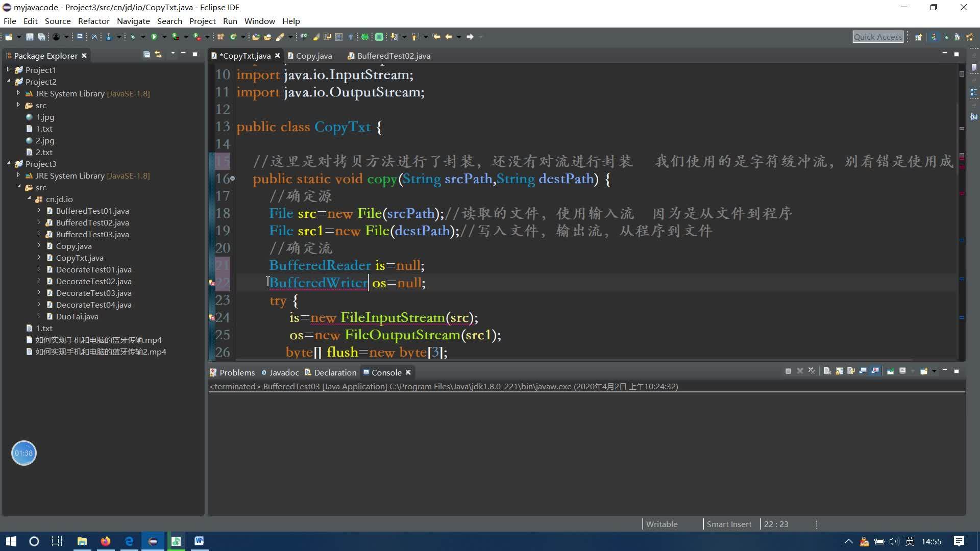Click the Save toolbar icon
Image resolution: width=980 pixels, height=551 pixels.
pyautogui.click(x=30, y=37)
